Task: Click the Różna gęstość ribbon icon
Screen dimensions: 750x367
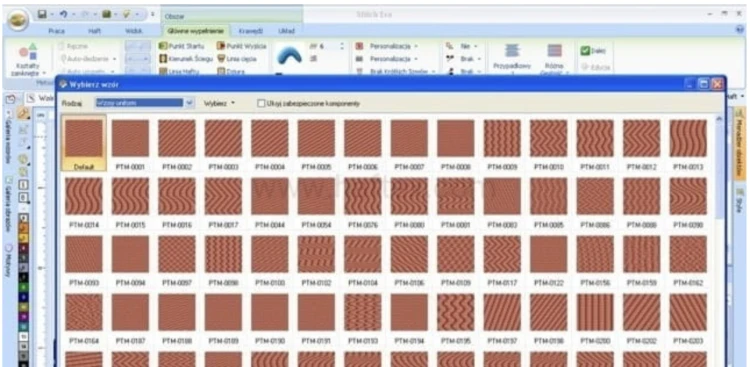Action: (x=554, y=50)
